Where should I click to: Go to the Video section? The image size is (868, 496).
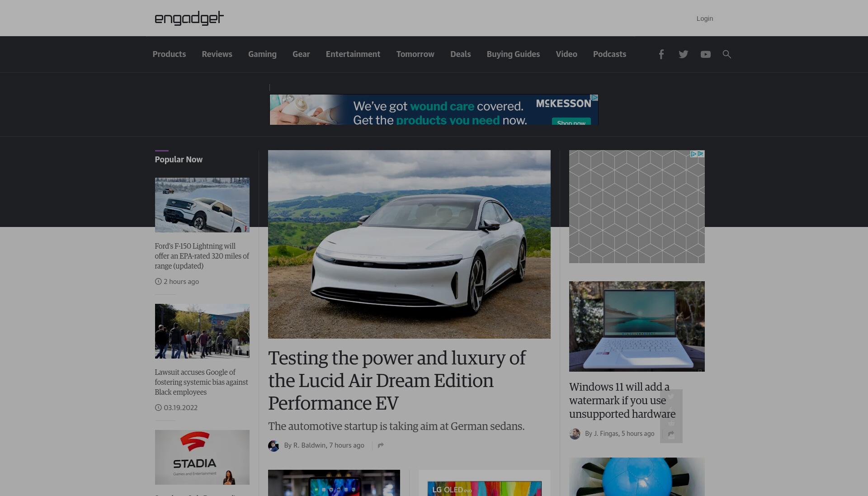566,54
